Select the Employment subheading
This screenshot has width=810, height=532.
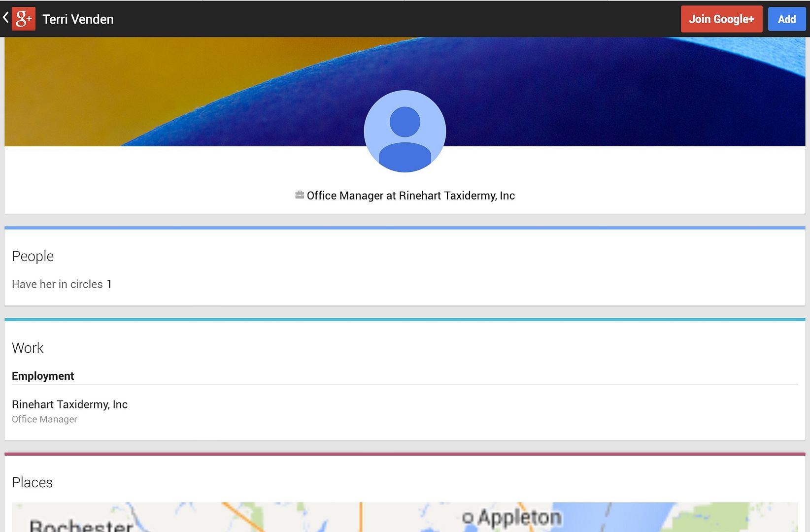[x=43, y=376]
